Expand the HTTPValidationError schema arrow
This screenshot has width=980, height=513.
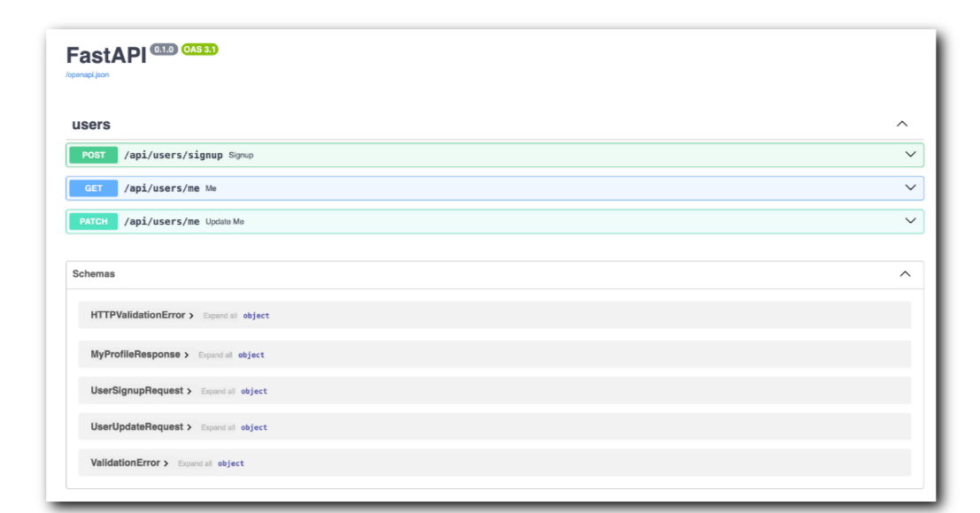click(x=191, y=316)
